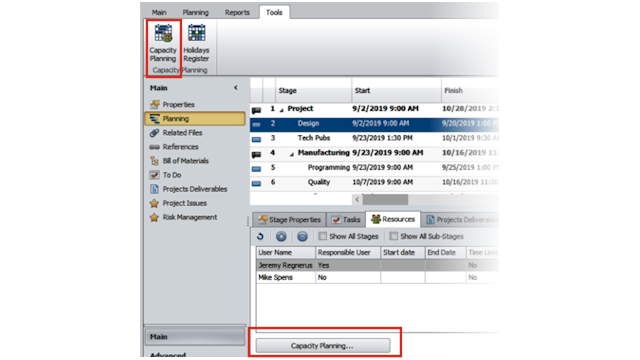Image resolution: width=640 pixels, height=360 pixels.
Task: Enable the Show All Sub-Stages checkbox
Action: (x=393, y=236)
